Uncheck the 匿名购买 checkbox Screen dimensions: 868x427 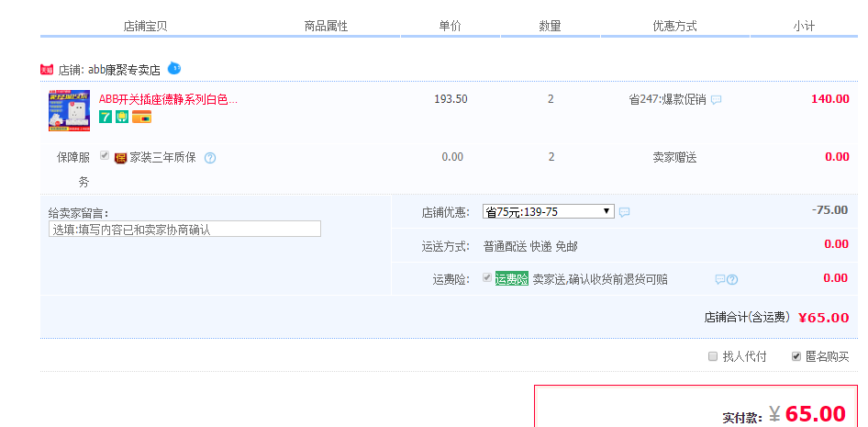tap(796, 356)
